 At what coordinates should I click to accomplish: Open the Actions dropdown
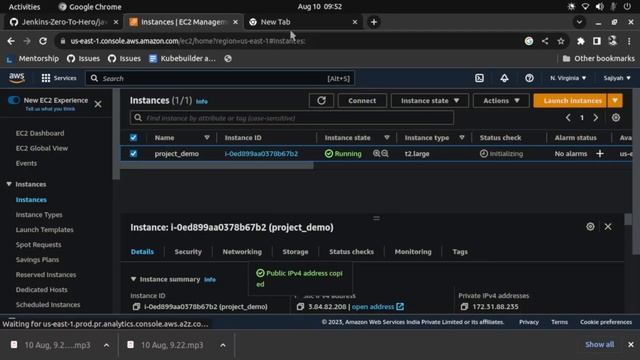501,100
